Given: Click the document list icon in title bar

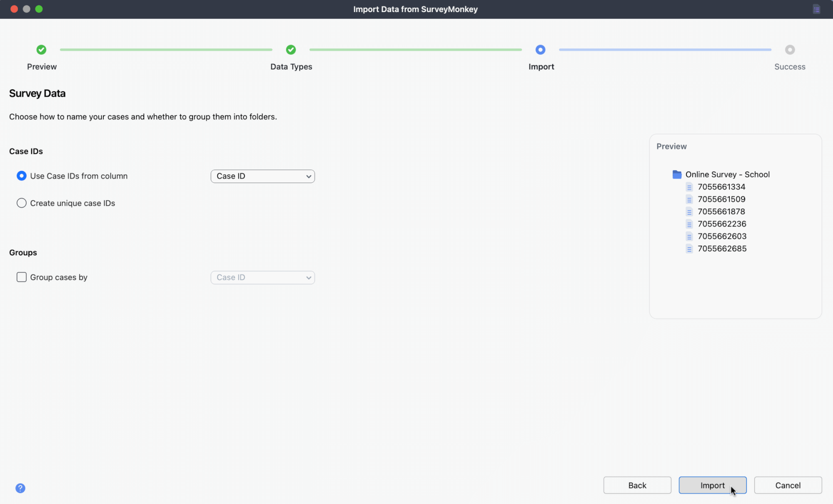Looking at the screenshot, I should point(816,9).
